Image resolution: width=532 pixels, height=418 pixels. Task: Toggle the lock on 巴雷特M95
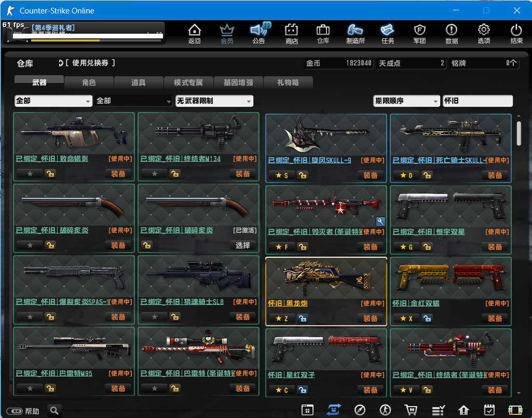50,388
